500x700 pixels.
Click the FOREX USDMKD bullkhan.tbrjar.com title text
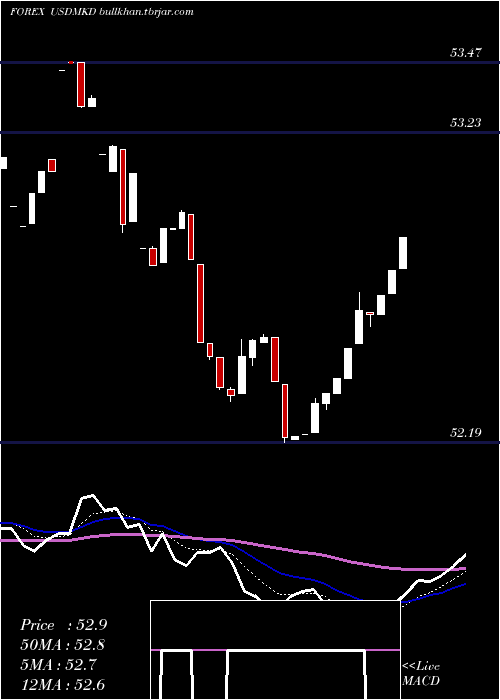[x=102, y=12]
